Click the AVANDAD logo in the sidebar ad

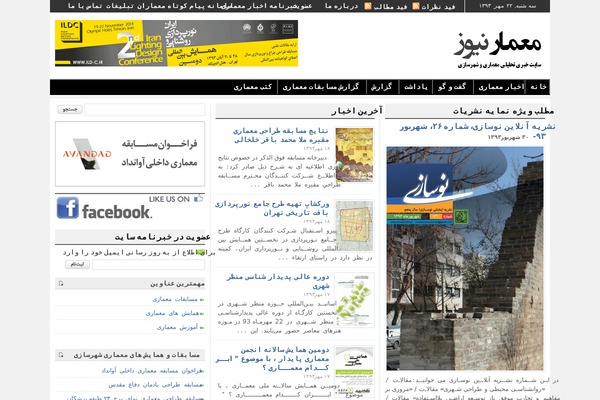click(x=87, y=154)
